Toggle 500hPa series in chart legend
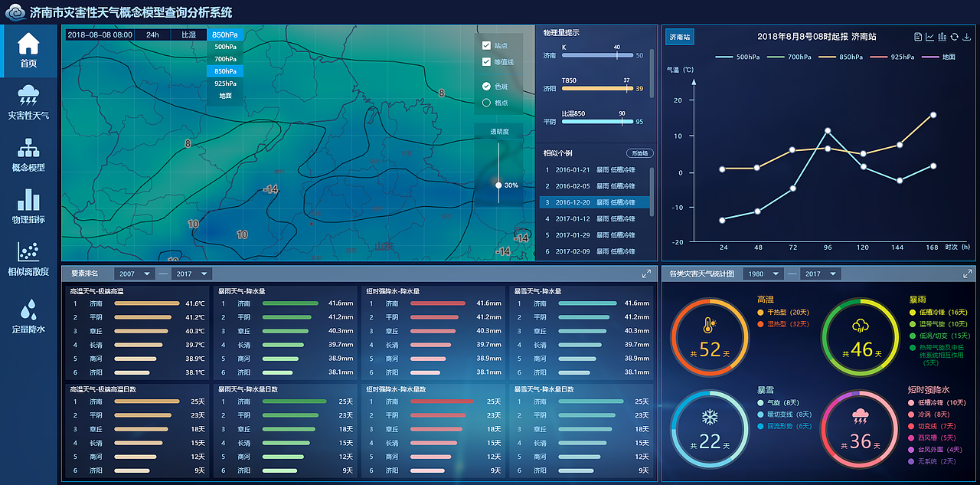 [x=738, y=57]
